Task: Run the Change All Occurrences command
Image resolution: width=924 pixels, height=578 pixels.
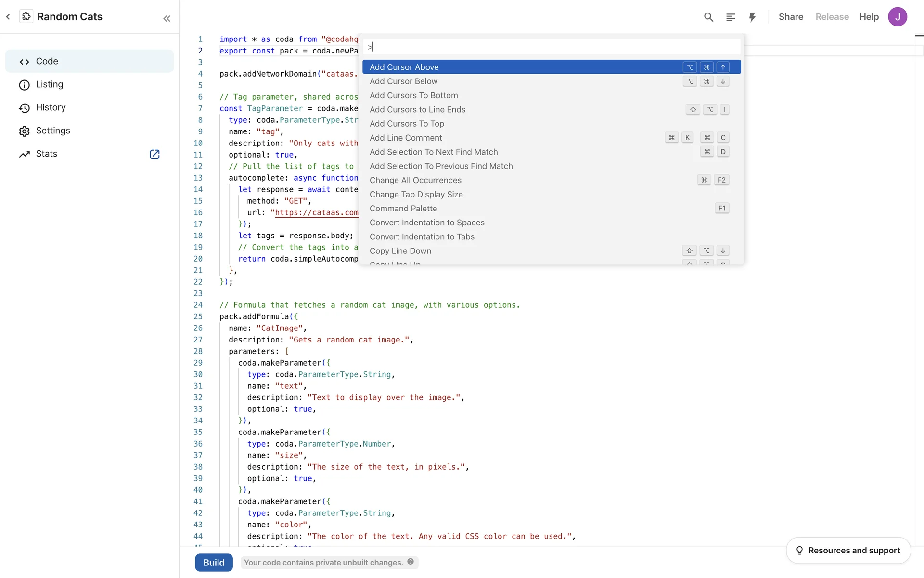Action: point(415,180)
